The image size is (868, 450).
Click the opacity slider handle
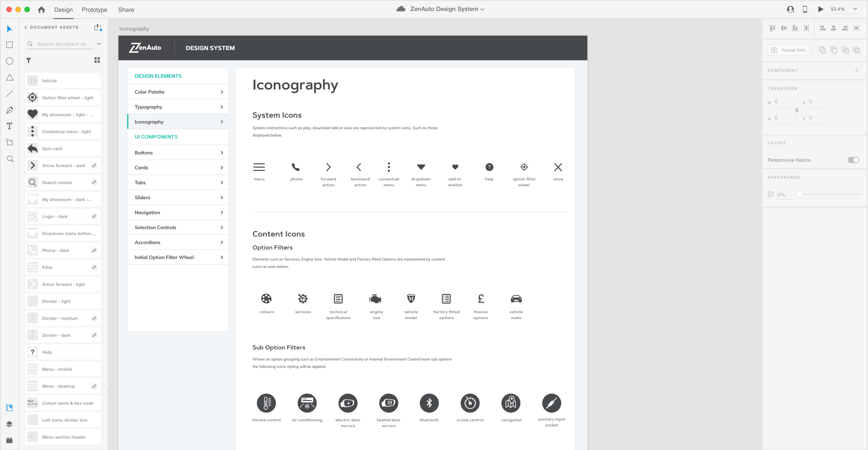point(799,194)
